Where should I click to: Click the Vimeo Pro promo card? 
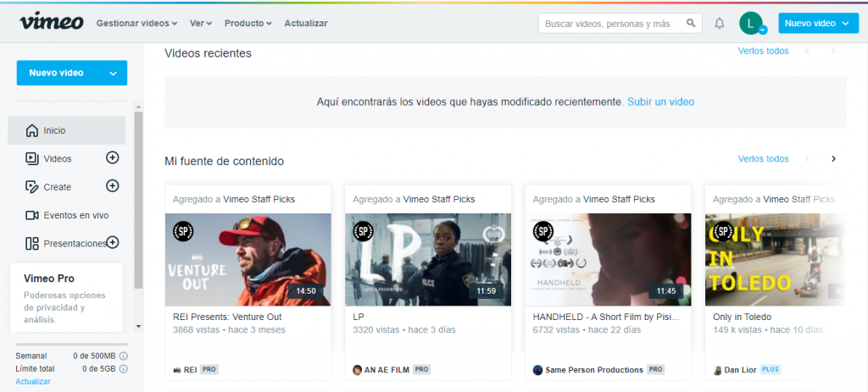pyautogui.click(x=66, y=297)
